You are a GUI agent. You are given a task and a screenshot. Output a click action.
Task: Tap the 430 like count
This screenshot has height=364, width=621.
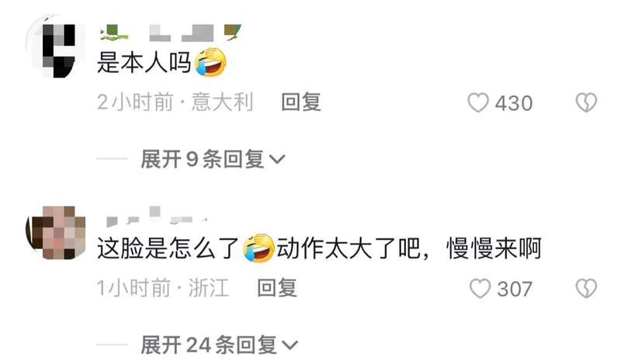514,103
